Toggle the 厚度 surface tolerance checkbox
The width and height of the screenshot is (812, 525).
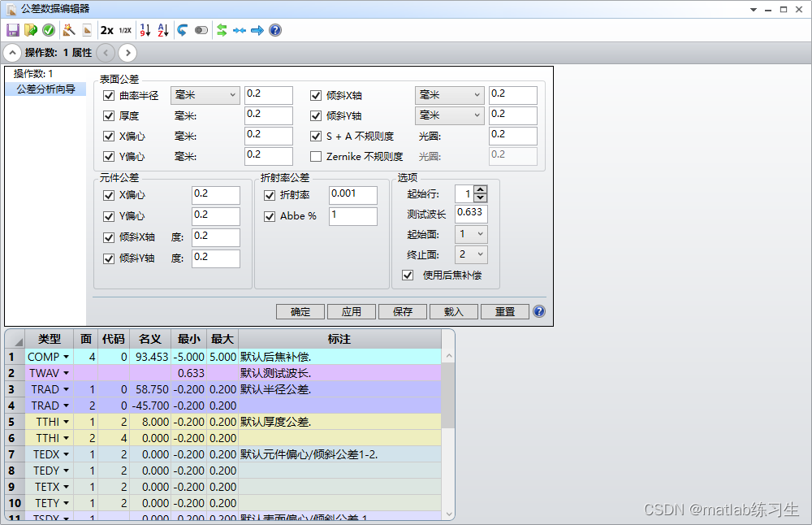tap(109, 115)
